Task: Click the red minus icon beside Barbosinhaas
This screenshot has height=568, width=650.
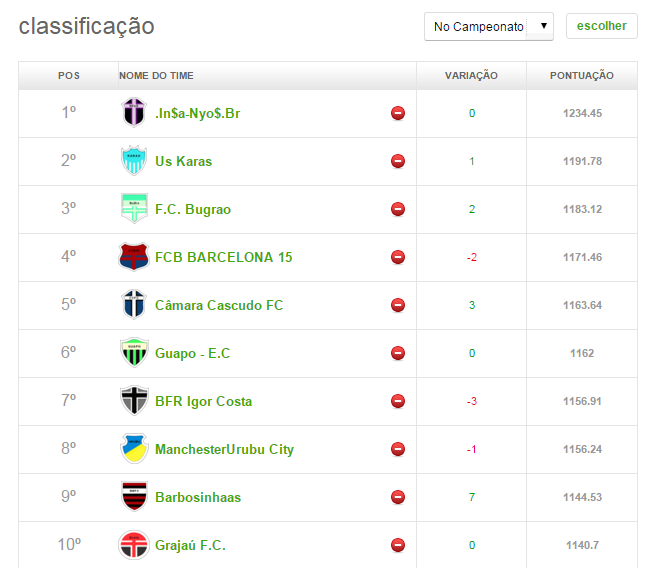Action: [x=398, y=497]
